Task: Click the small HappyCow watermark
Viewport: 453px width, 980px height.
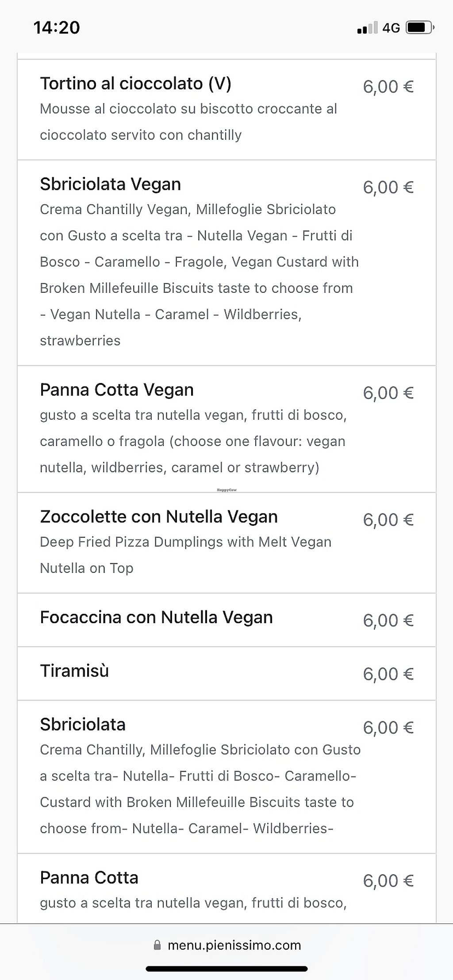Action: click(226, 490)
